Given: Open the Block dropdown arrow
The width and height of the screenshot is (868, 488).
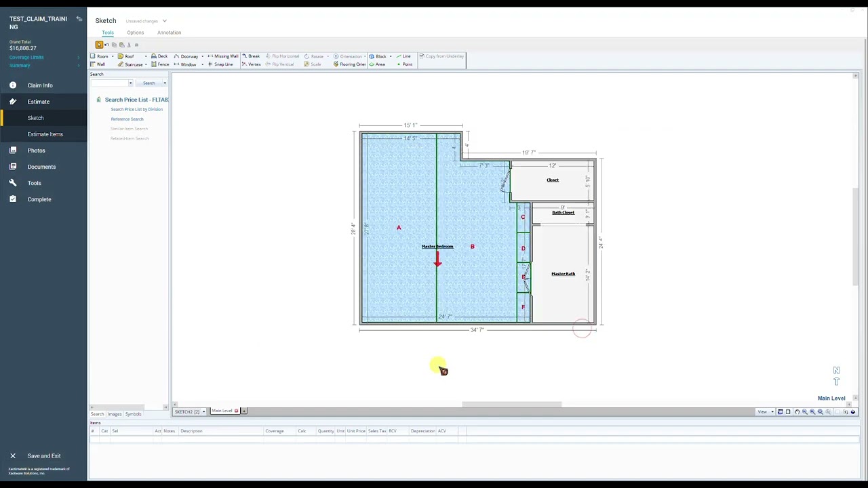Looking at the screenshot, I should (391, 56).
